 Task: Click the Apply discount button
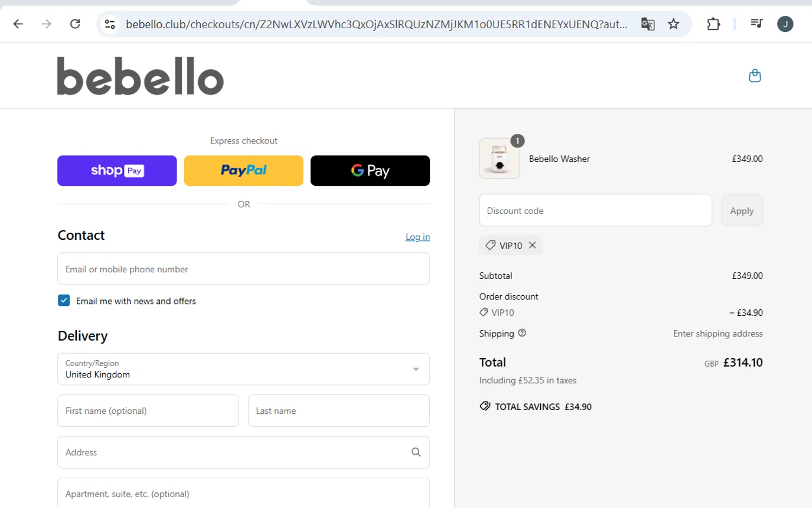click(x=742, y=210)
